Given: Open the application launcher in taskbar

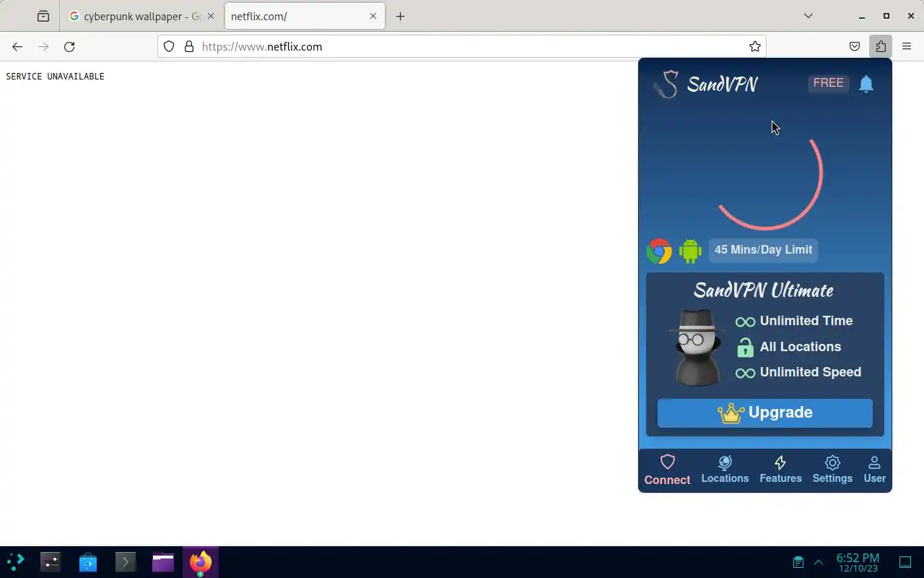Looking at the screenshot, I should click(15, 561).
